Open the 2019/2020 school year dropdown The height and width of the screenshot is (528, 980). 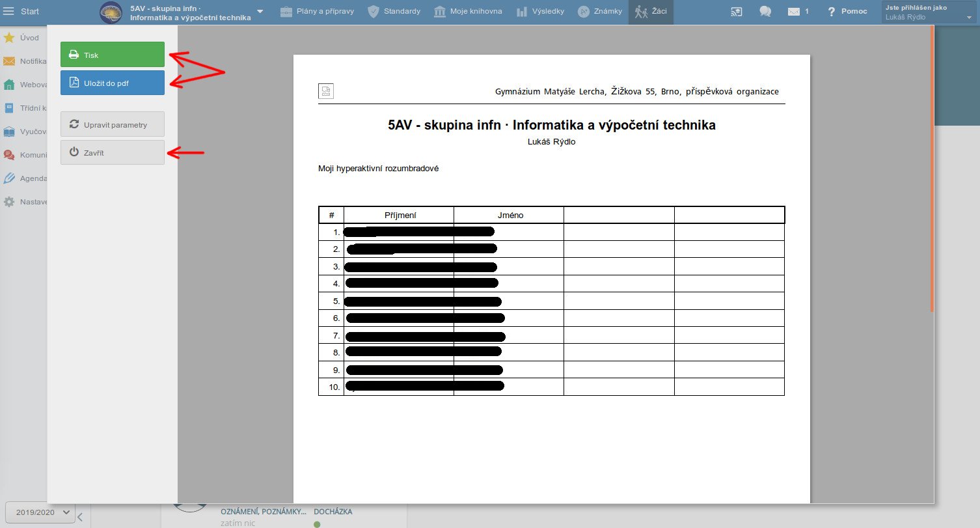tap(40, 512)
